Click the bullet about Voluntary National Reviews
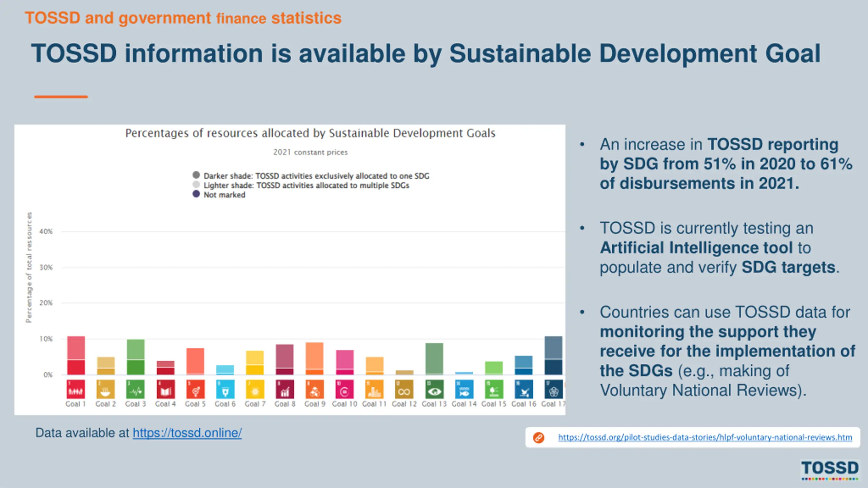The image size is (868, 488). (x=727, y=351)
